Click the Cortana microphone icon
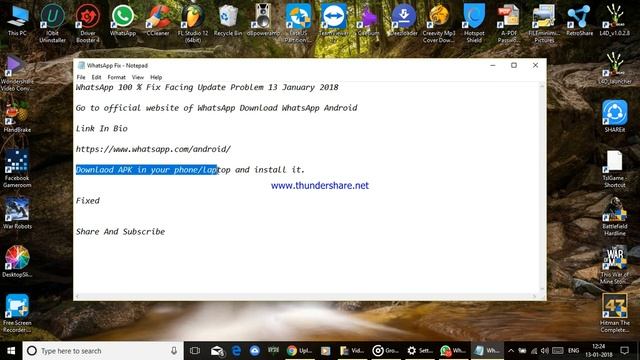 tap(174, 351)
